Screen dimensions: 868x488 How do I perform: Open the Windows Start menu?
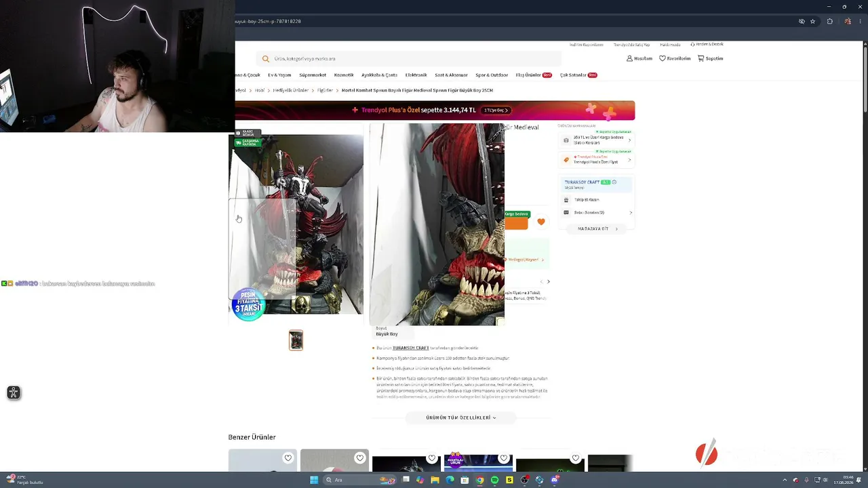pyautogui.click(x=314, y=480)
